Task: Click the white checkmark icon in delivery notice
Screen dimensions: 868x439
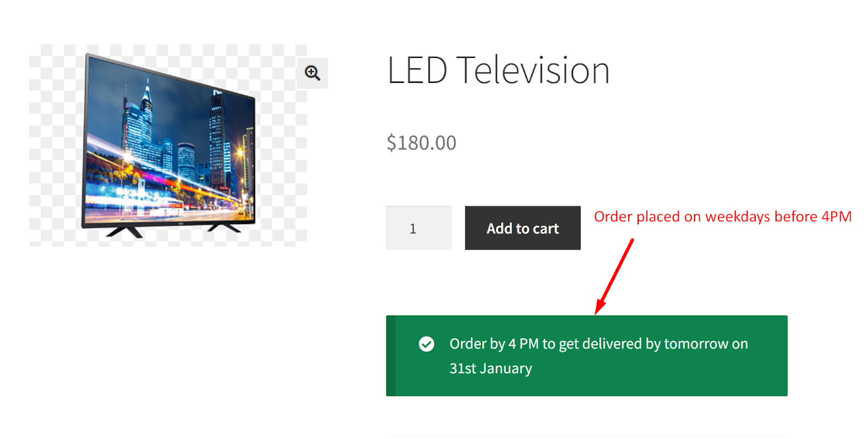Action: click(426, 344)
